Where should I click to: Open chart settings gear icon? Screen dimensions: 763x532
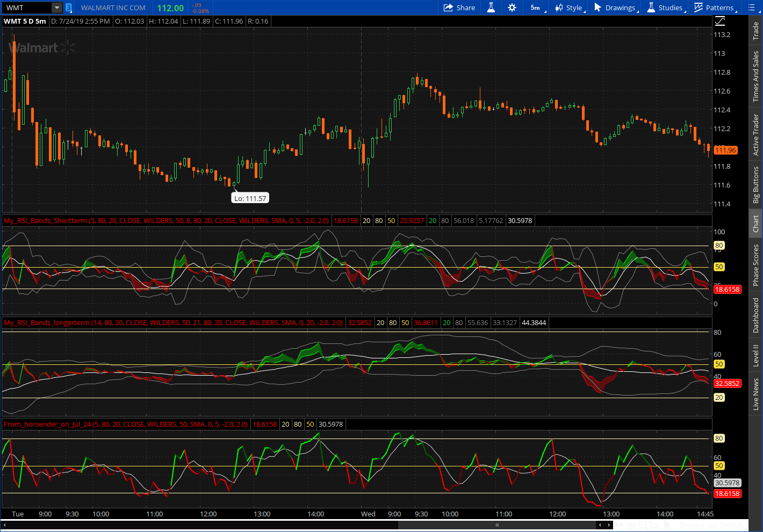pos(512,8)
